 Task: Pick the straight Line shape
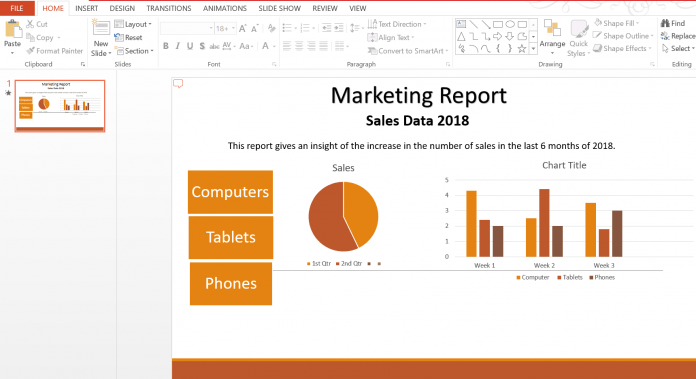click(x=474, y=24)
